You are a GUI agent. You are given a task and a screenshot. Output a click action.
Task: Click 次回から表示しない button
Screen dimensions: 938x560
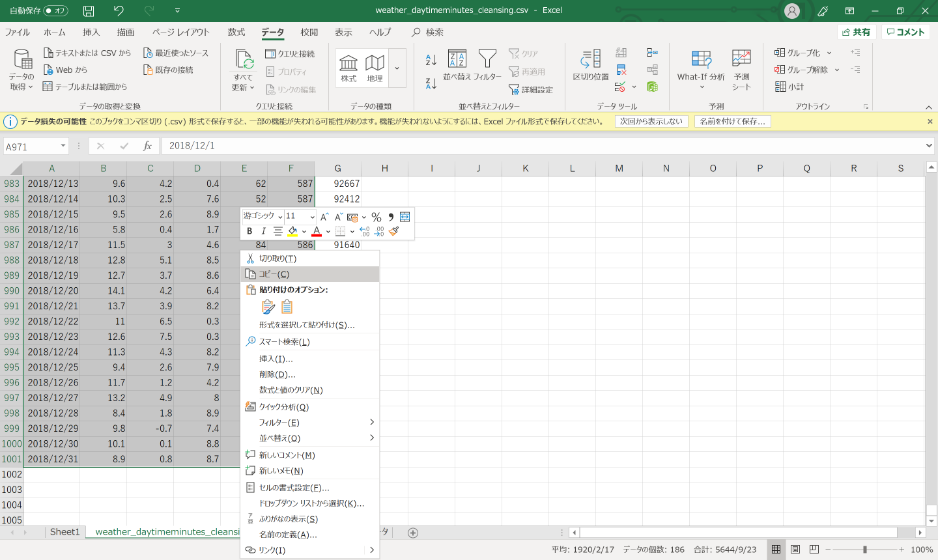(x=651, y=121)
